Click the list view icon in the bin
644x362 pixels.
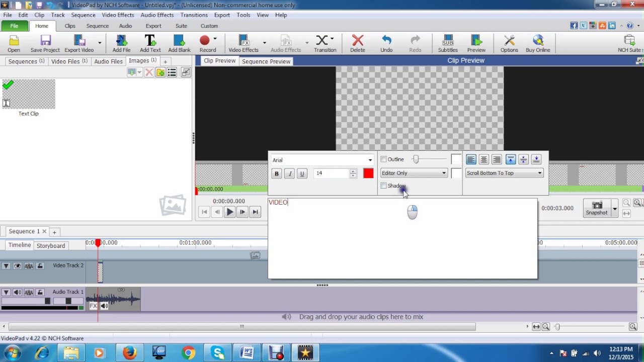click(172, 72)
